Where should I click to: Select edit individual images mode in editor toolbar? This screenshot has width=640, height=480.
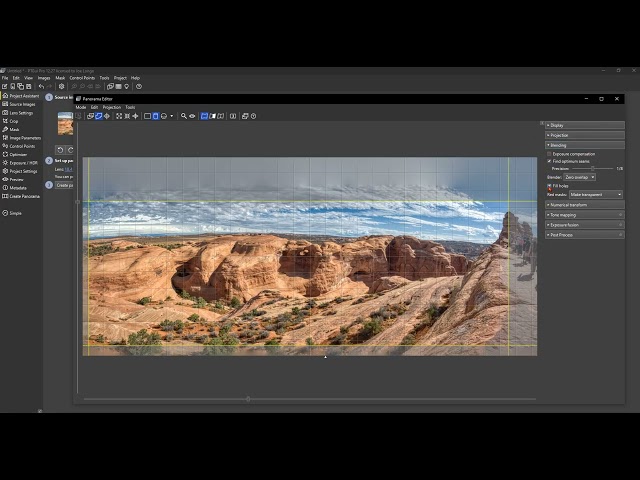(91, 116)
